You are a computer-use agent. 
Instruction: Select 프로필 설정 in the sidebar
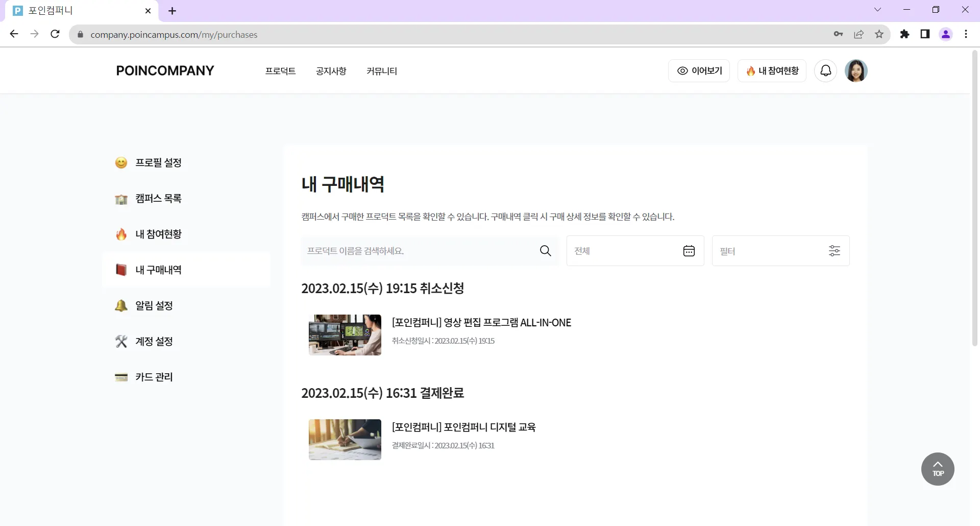186,162
